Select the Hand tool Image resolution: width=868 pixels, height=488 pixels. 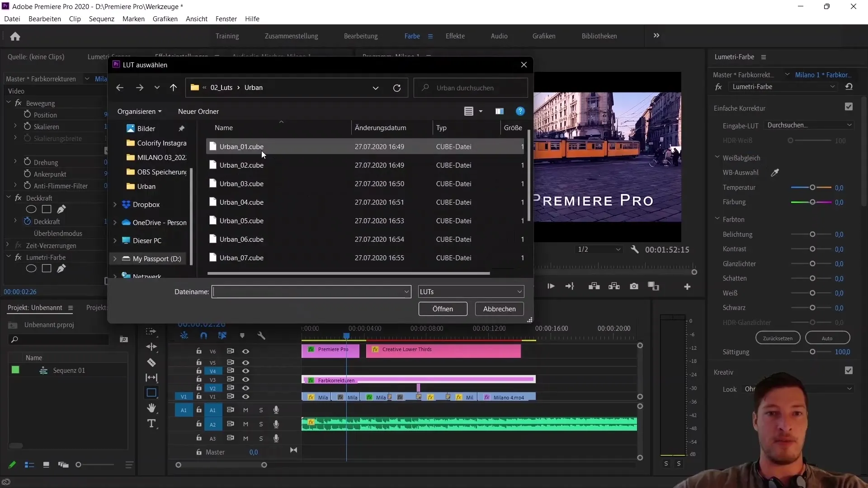pyautogui.click(x=151, y=408)
